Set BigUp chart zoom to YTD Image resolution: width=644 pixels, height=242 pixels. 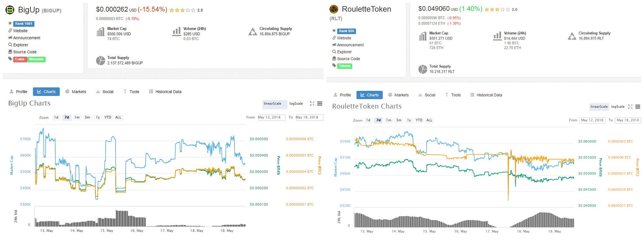tap(108, 117)
